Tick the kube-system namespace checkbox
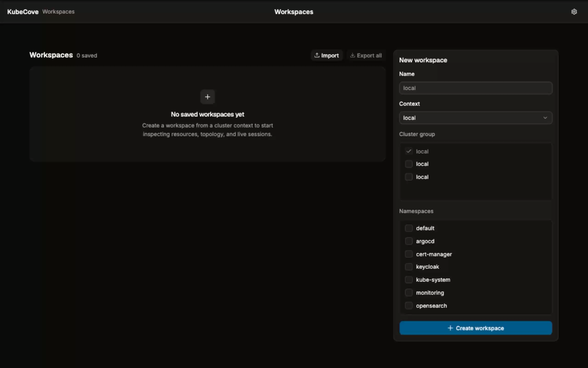The width and height of the screenshot is (588, 368). [409, 279]
